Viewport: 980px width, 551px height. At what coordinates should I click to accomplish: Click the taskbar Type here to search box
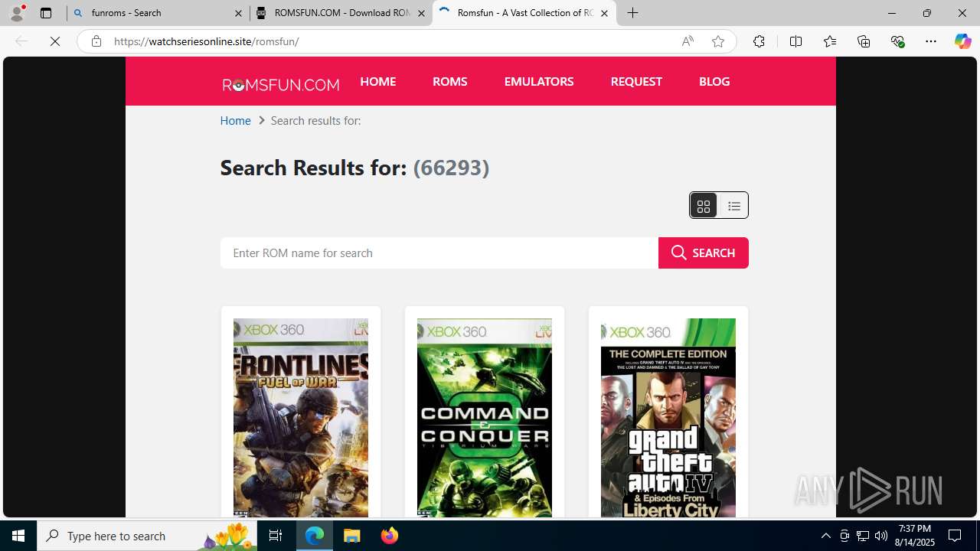pos(147,536)
